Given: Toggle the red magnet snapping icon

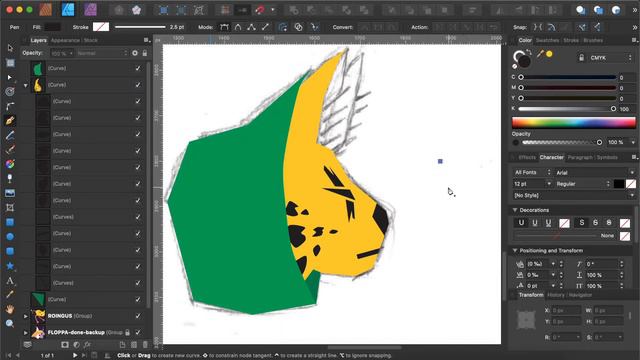Looking at the screenshot, I should tap(260, 9).
